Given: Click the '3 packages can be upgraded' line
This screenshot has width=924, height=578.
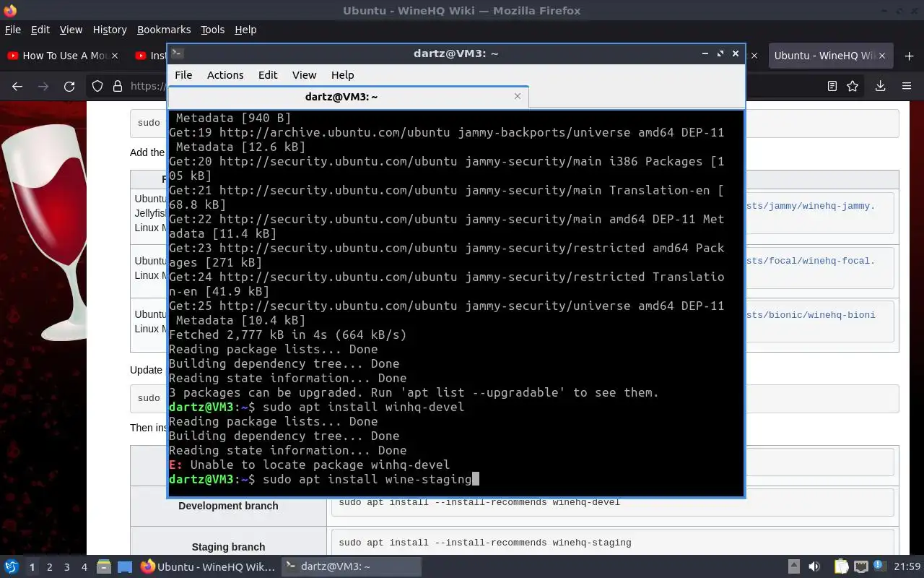Looking at the screenshot, I should click(414, 392).
